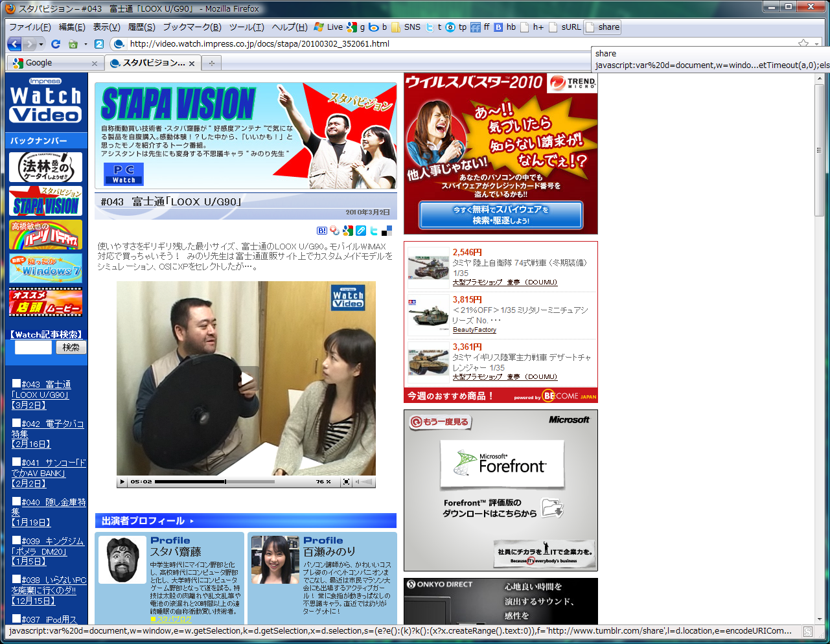Open the #040 隠し金庫特集 link
Screen dimensions: 830x644
(x=49, y=512)
